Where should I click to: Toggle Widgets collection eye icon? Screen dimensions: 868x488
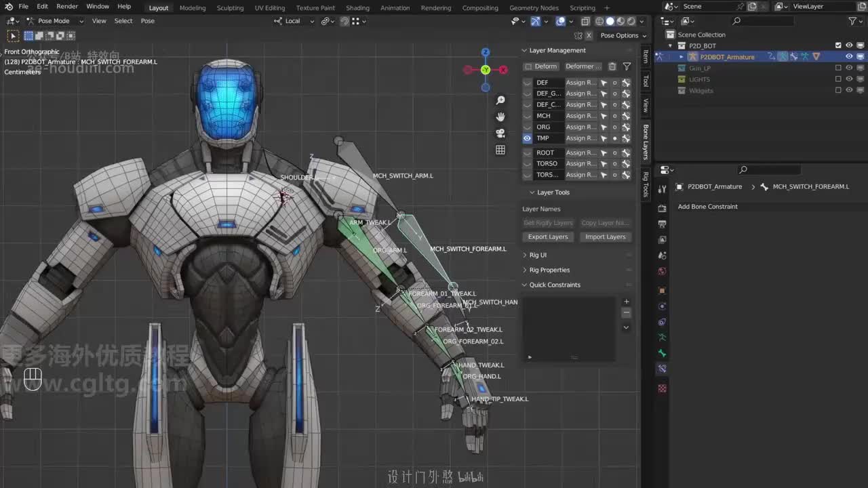pyautogui.click(x=849, y=90)
